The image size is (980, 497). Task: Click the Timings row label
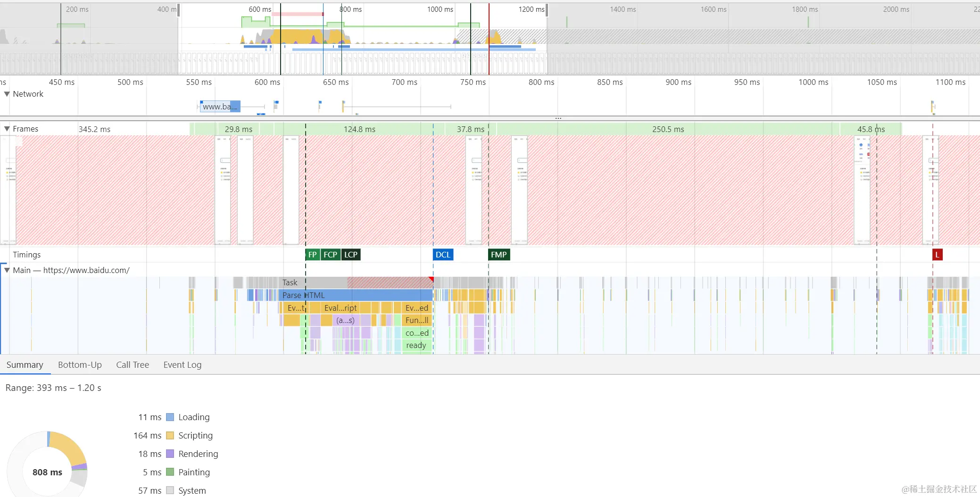pyautogui.click(x=27, y=255)
